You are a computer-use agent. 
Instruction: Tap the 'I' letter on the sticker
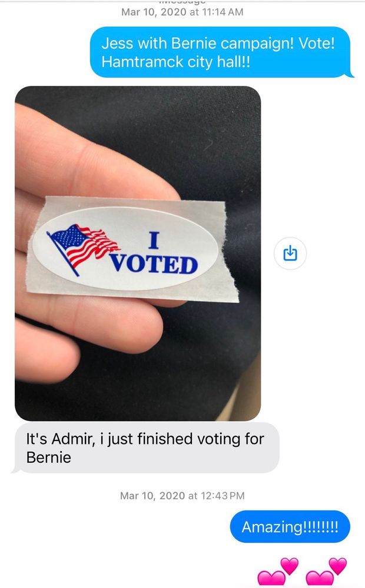(154, 240)
